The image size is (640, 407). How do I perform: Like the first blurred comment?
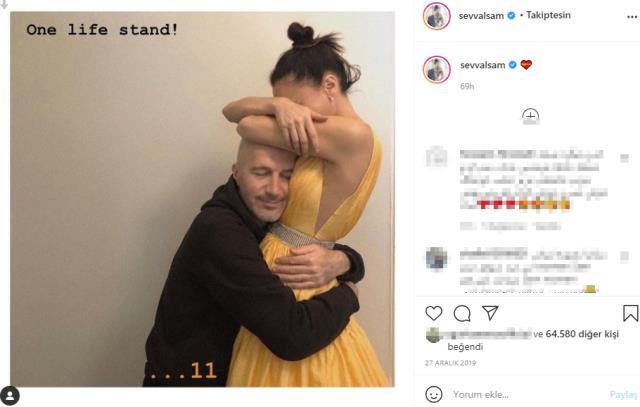[x=624, y=158]
